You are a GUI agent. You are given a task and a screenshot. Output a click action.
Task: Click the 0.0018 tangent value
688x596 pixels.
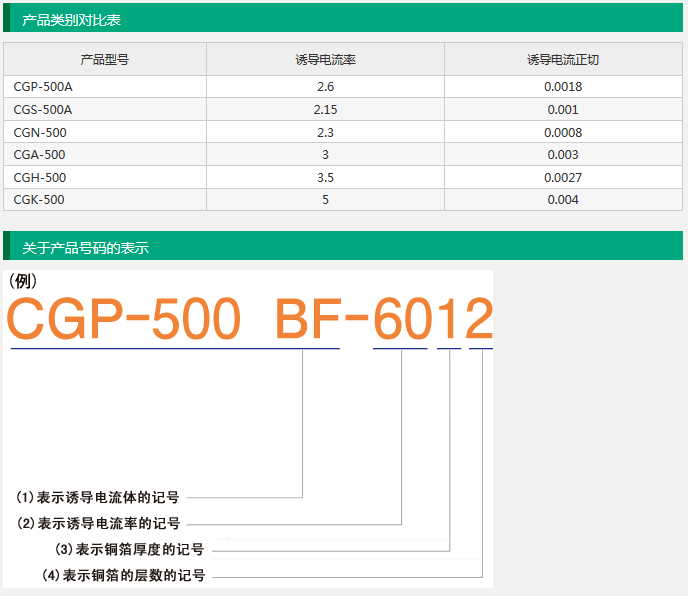(x=562, y=87)
